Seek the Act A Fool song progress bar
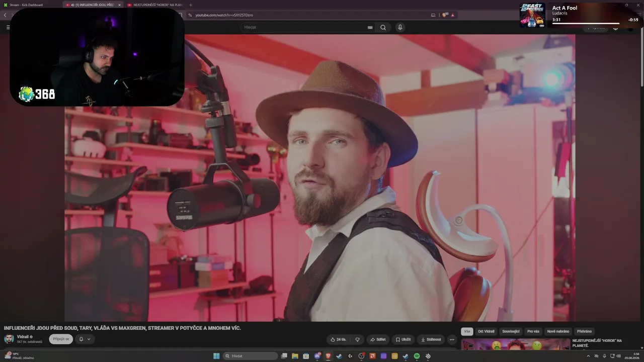This screenshot has height=362, width=644. [586, 24]
